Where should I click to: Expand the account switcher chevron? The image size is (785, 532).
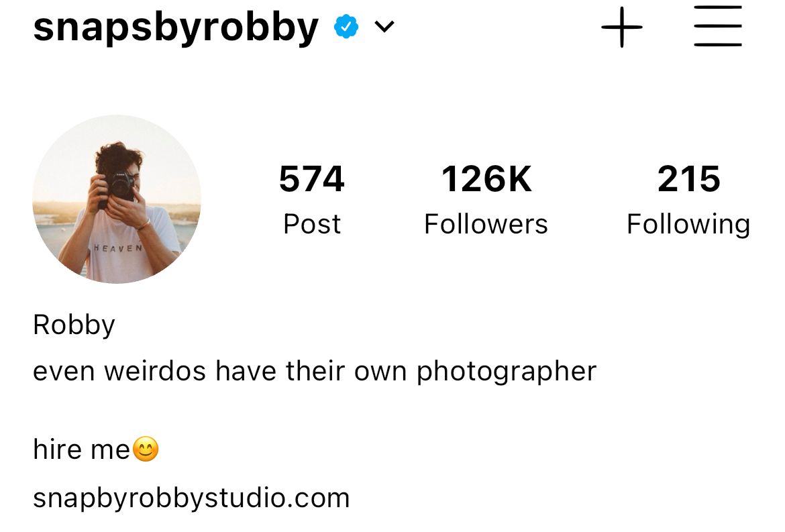384,27
